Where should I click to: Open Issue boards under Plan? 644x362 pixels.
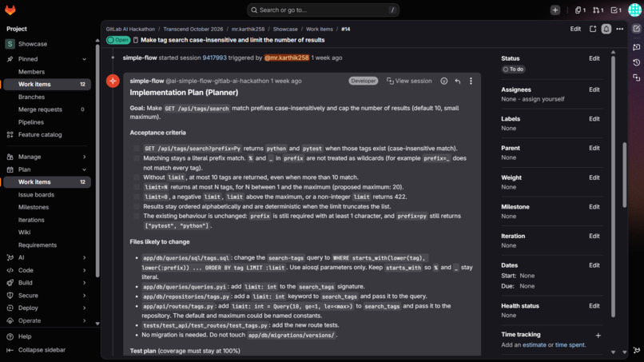(36, 195)
